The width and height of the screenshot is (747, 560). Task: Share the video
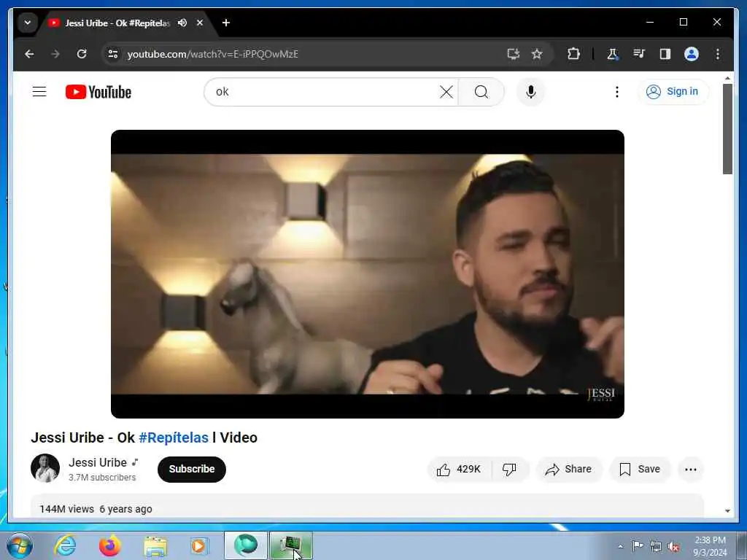[569, 470]
